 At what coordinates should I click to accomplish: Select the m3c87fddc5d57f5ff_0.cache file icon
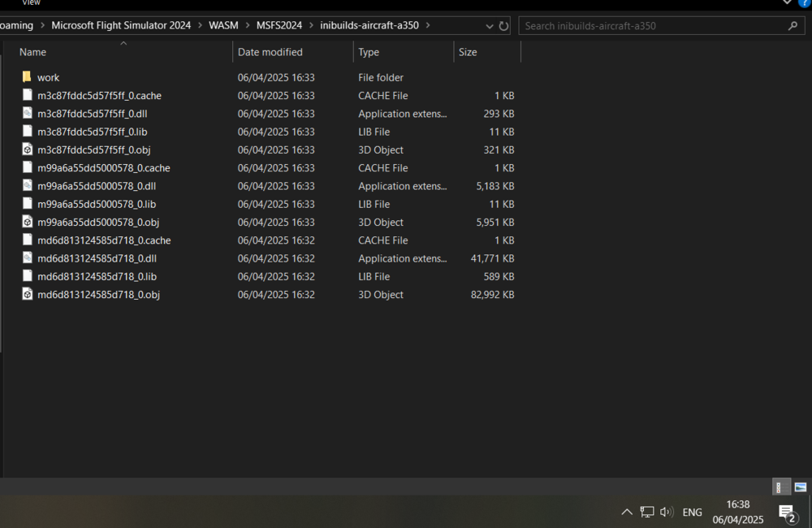[x=27, y=95]
